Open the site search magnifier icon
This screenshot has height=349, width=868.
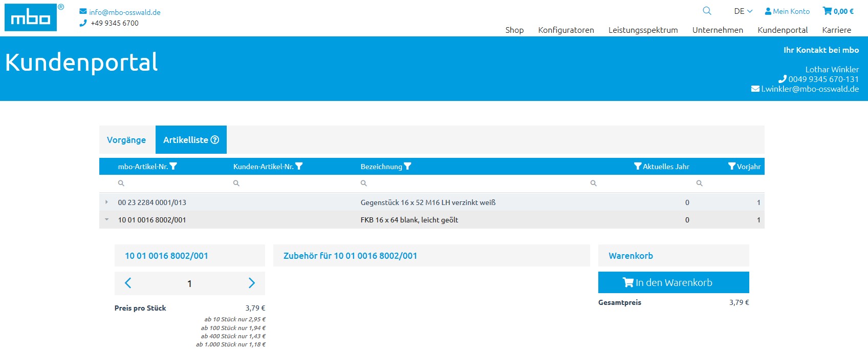click(x=707, y=11)
